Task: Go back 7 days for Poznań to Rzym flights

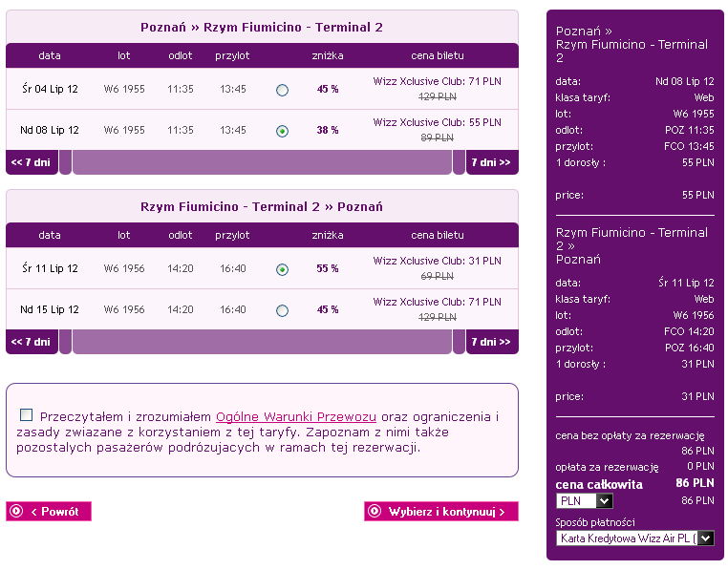Action: [x=32, y=162]
